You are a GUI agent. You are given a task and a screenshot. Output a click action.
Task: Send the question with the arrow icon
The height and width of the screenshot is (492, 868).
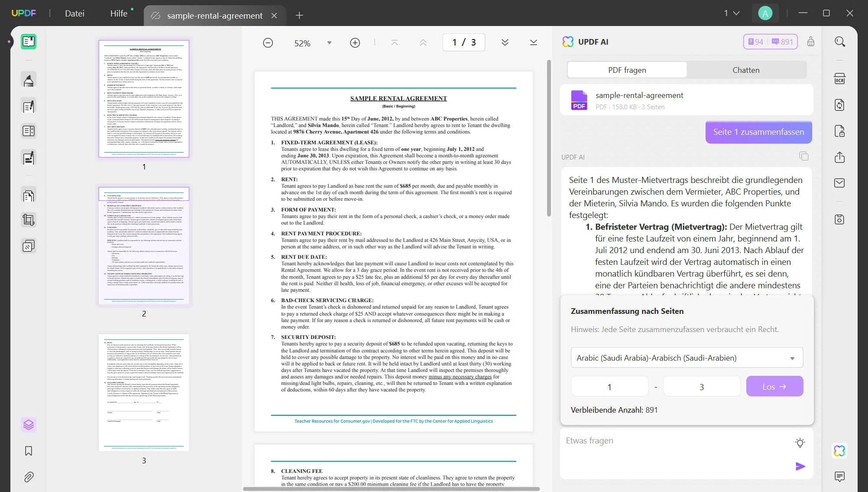tap(800, 466)
